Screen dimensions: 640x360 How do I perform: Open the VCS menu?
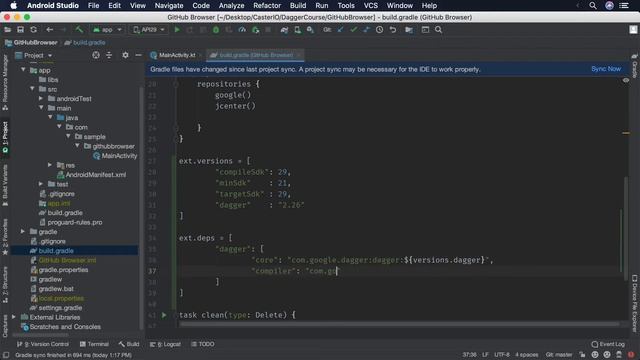pos(371,6)
